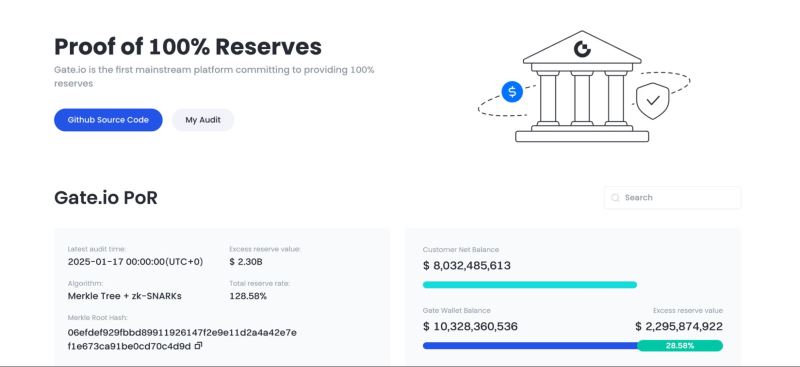
Task: Click the bank building illustration columns
Action: [x=582, y=97]
